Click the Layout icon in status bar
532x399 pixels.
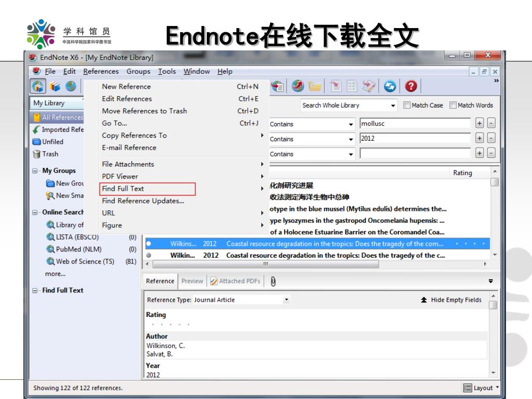pos(468,388)
